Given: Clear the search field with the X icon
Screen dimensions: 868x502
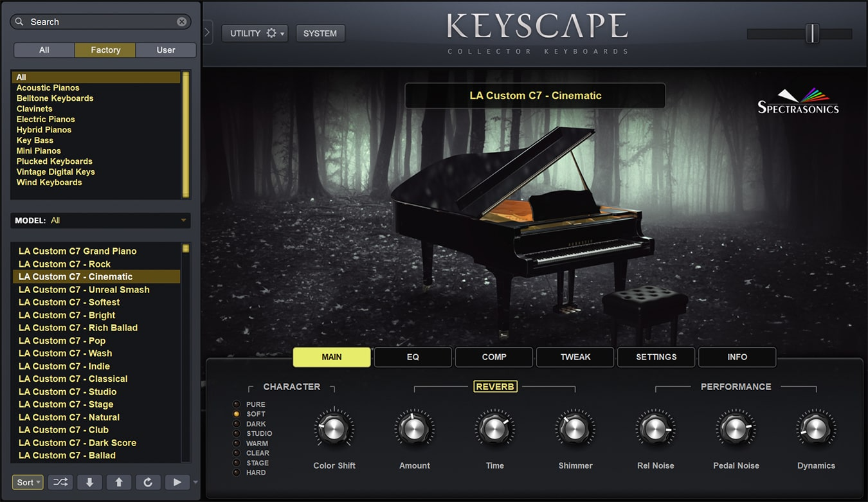Looking at the screenshot, I should coord(182,22).
